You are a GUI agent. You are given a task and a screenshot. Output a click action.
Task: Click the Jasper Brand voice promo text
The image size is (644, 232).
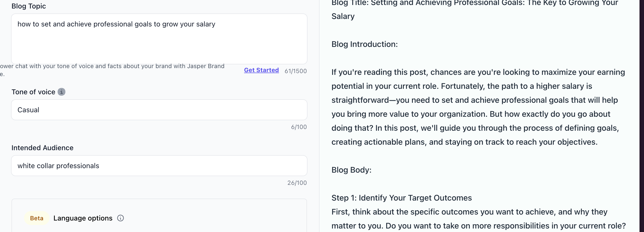pyautogui.click(x=112, y=66)
